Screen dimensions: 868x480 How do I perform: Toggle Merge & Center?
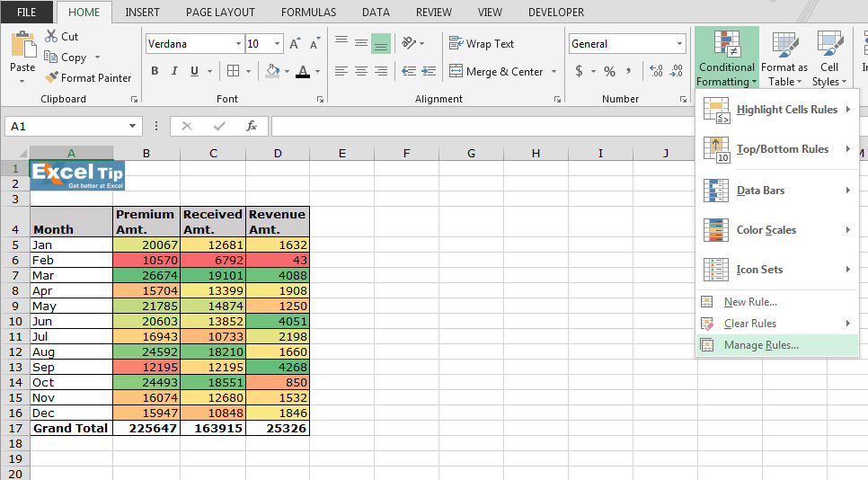point(496,71)
